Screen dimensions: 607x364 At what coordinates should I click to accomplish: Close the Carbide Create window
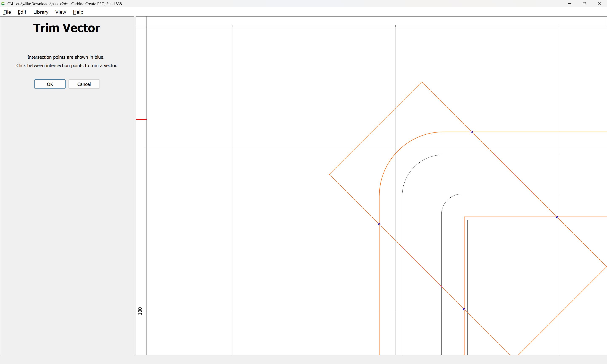(599, 4)
